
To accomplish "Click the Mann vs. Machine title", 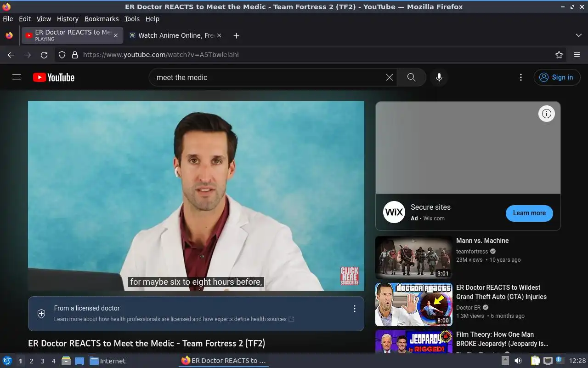I will coord(482,241).
